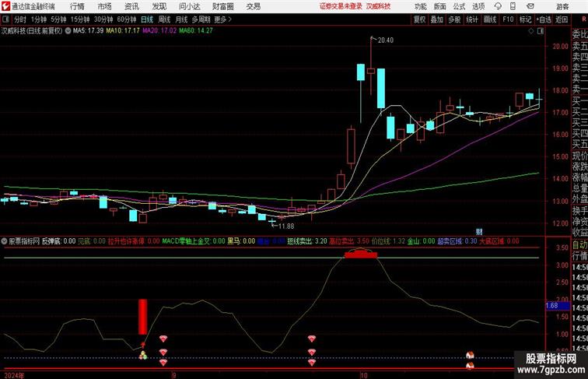This screenshot has width=588, height=379.
Task: Click the red diamond signal under September
Action: coord(163,339)
